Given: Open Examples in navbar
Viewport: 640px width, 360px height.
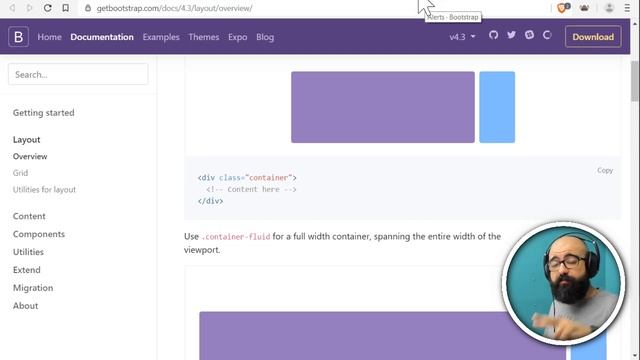Looking at the screenshot, I should click(161, 37).
